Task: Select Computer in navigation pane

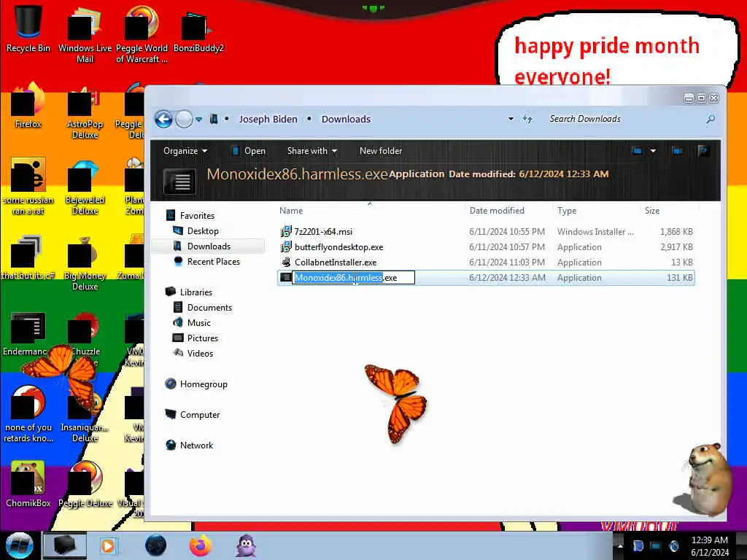Action: (200, 415)
